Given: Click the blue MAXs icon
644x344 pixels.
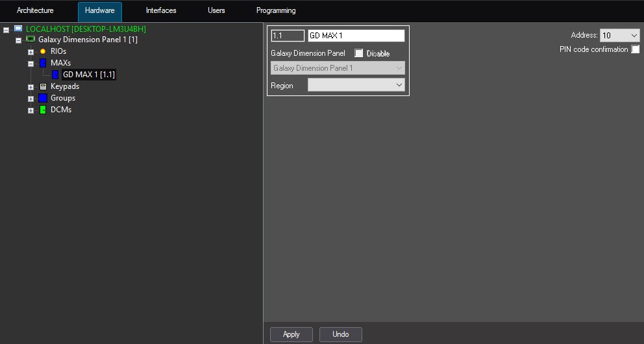Looking at the screenshot, I should [x=43, y=63].
